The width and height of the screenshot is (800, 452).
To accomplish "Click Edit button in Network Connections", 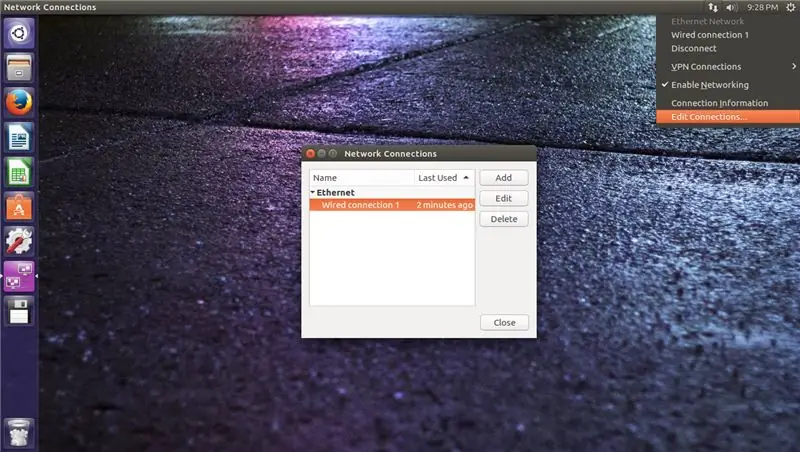I will [x=504, y=198].
